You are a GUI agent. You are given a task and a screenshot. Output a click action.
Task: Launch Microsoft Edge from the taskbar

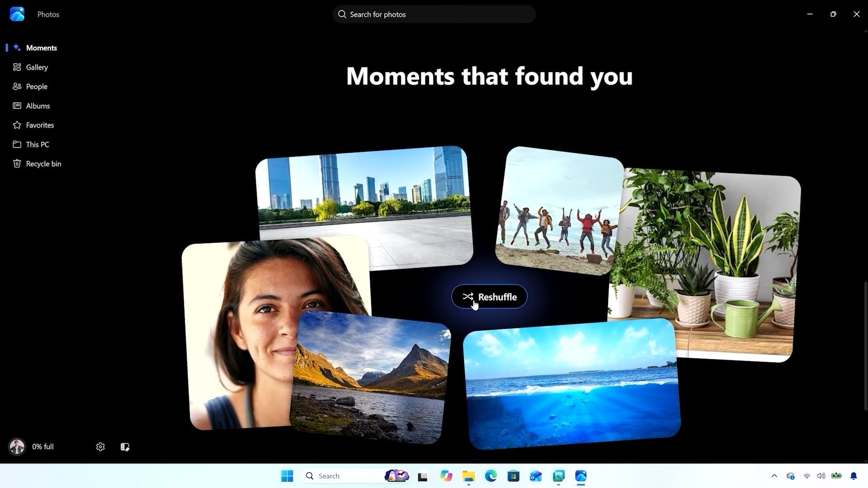point(491,476)
